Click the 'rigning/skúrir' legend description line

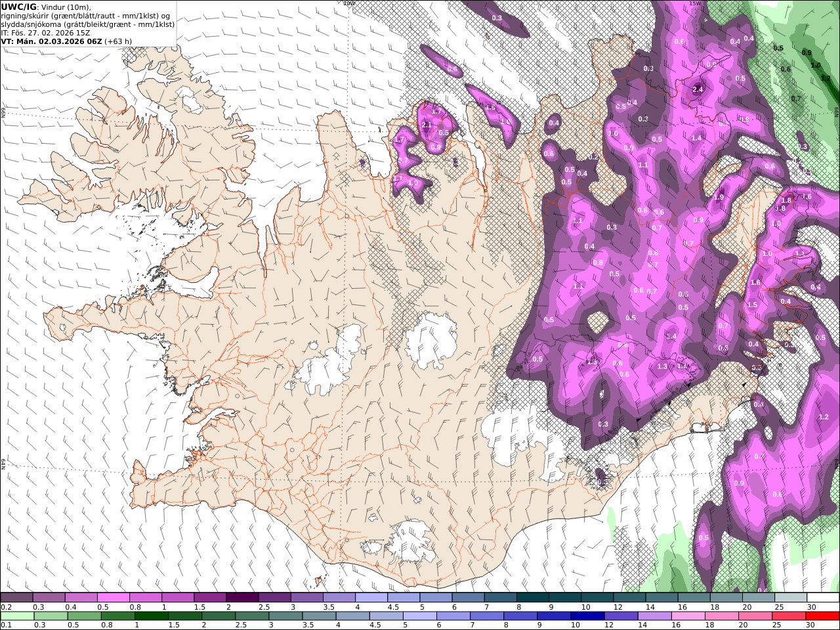[x=85, y=15]
